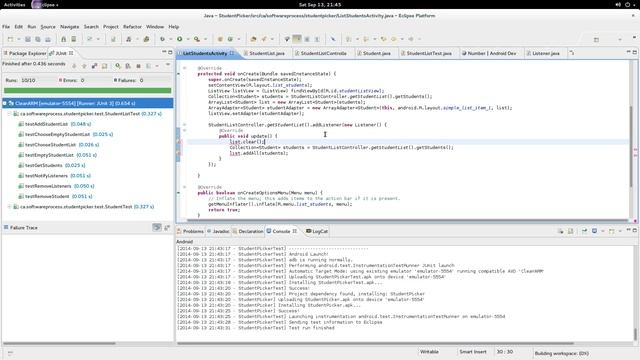Open Activities overview in top bar
The image size is (640, 360).
14,5
